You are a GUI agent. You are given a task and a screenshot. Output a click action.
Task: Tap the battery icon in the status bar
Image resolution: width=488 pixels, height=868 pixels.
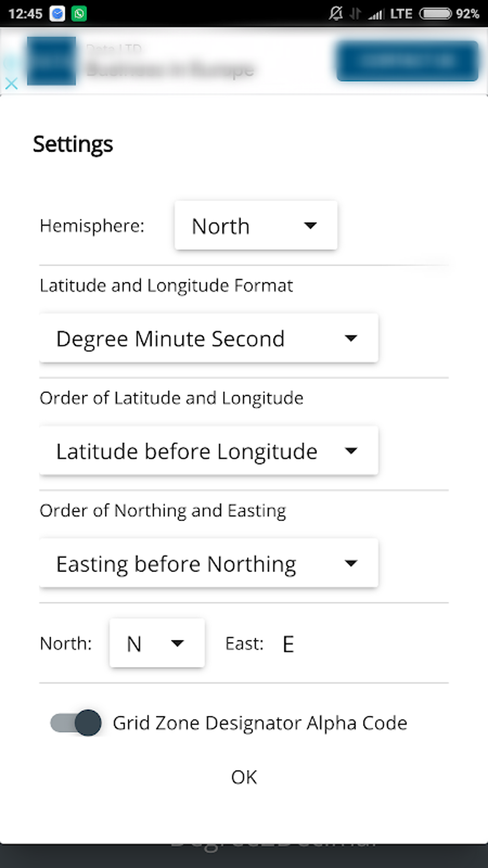[435, 13]
